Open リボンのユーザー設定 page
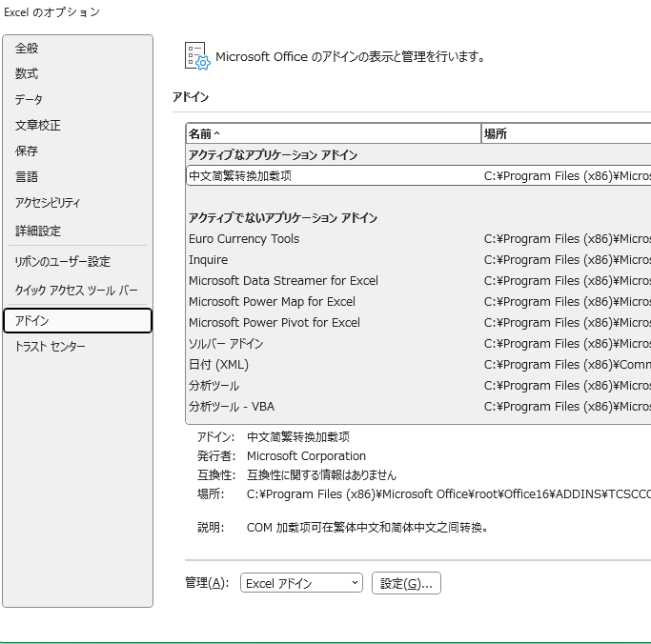Screen dimensions: 651x644 tap(63, 262)
